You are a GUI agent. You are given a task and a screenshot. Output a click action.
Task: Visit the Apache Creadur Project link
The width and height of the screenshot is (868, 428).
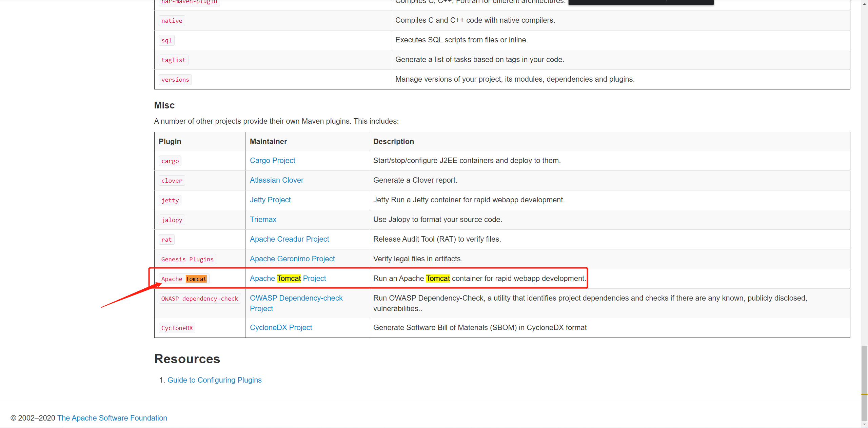click(x=289, y=239)
